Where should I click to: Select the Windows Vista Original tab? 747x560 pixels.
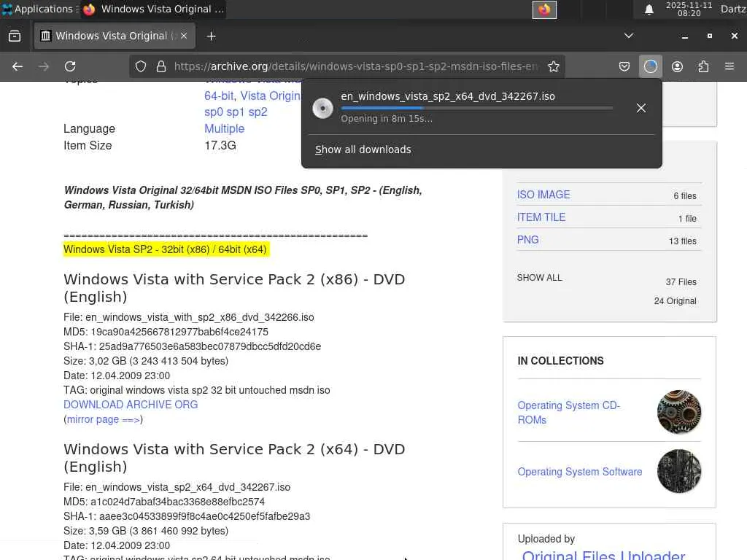(x=109, y=36)
